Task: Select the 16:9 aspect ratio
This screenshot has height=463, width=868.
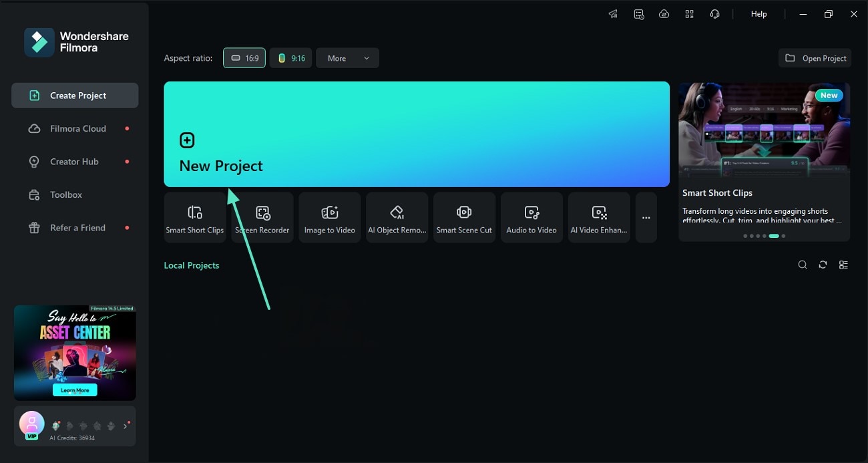Action: (244, 58)
